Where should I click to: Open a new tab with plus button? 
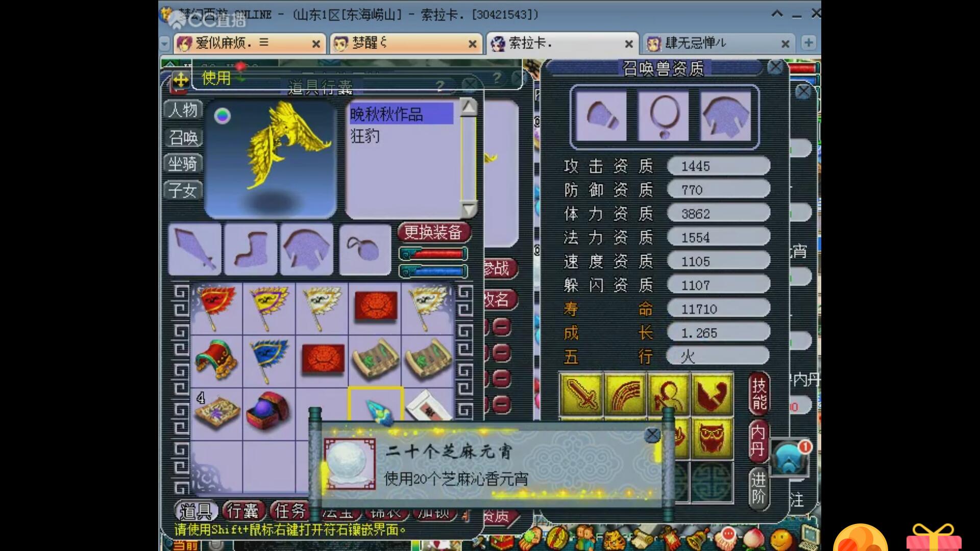click(x=808, y=42)
